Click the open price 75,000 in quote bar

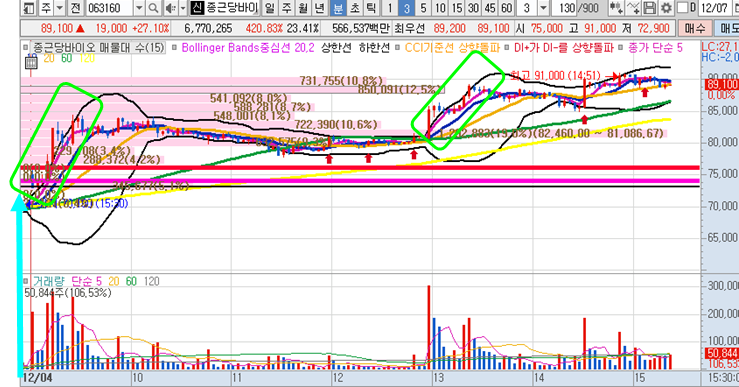pyautogui.click(x=546, y=28)
